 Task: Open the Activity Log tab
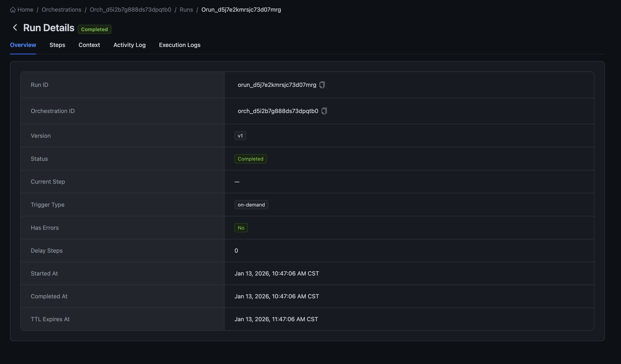point(129,45)
